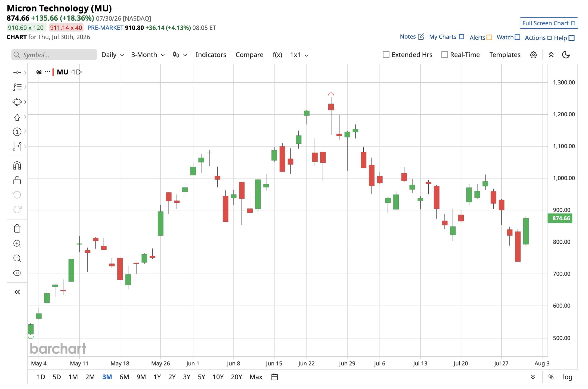
Task: Select the 10Y time range
Action: coord(218,377)
